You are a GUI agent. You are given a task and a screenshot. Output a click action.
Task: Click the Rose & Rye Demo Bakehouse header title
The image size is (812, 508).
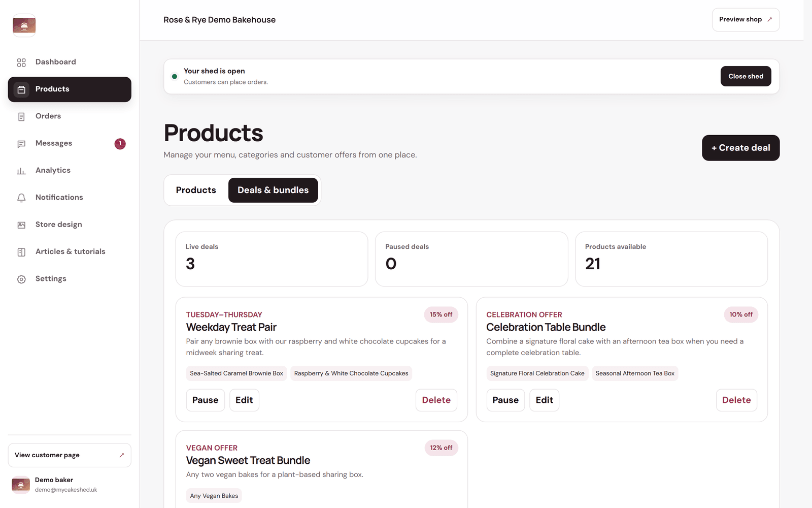[x=219, y=20]
